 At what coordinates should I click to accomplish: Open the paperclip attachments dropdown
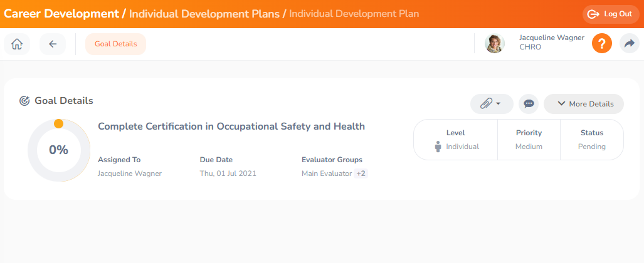click(492, 104)
